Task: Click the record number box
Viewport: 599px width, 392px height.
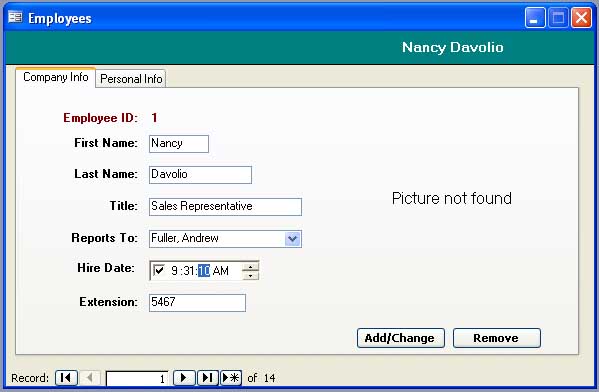Action: pos(137,378)
